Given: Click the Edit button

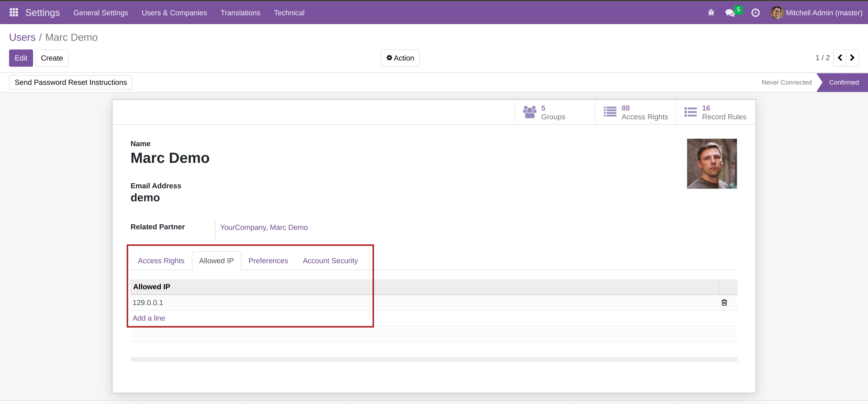Looking at the screenshot, I should (x=21, y=58).
